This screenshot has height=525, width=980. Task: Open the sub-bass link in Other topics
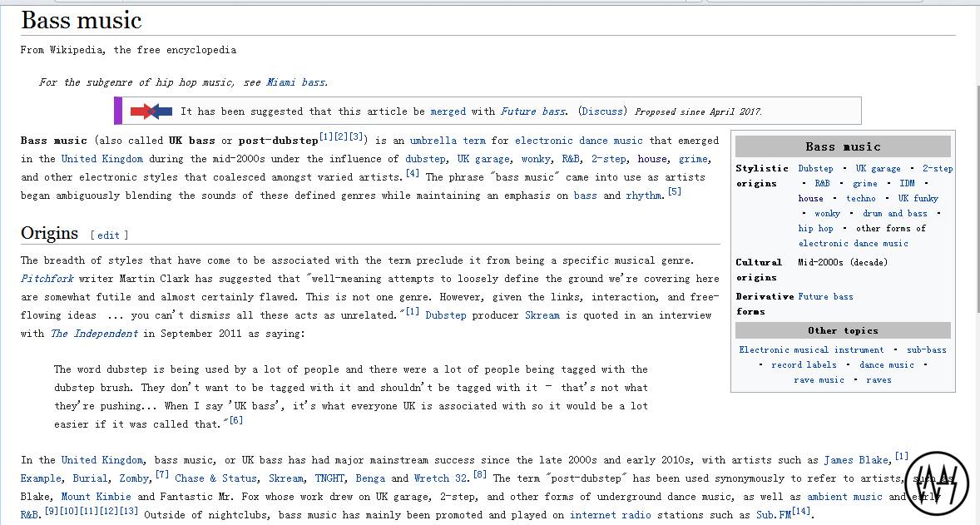pos(926,350)
